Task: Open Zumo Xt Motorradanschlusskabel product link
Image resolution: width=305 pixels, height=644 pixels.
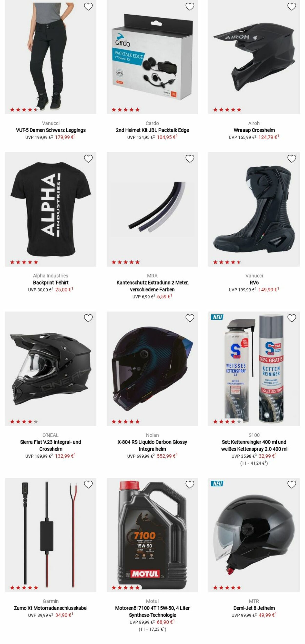Action: (x=51, y=608)
